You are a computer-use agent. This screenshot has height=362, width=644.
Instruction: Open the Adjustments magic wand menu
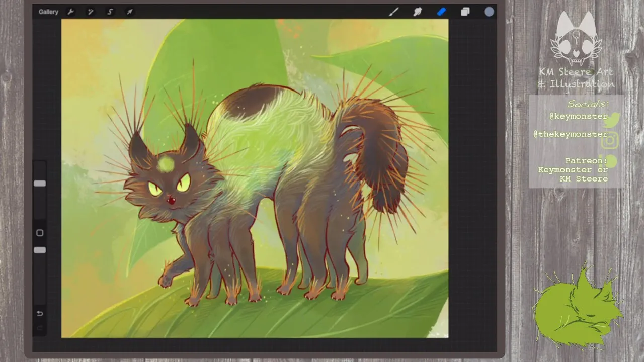91,12
